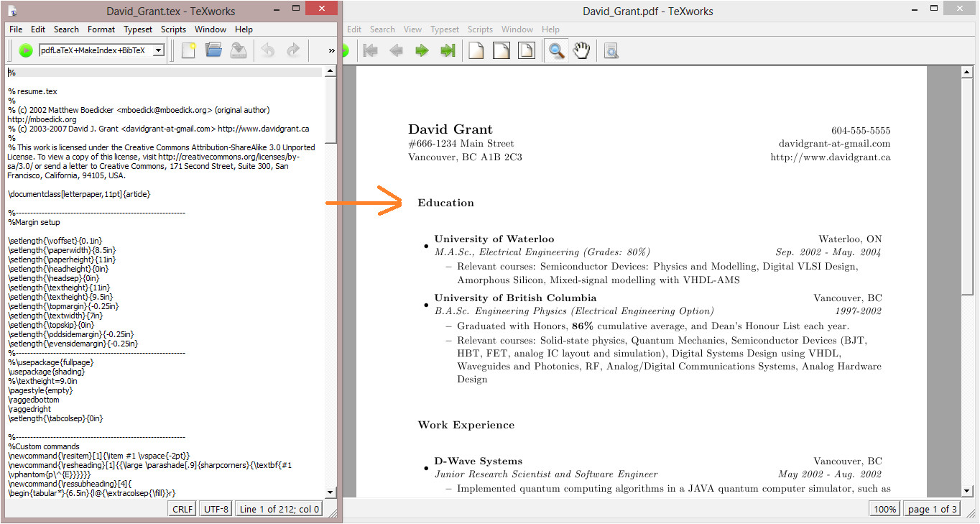Click the green Typeset play button in editor
980x524 pixels.
click(x=26, y=50)
